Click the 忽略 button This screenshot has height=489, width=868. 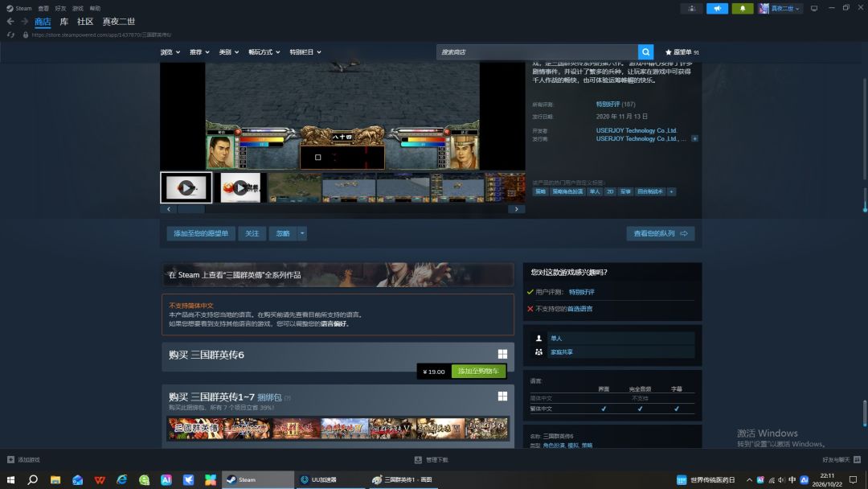[x=283, y=233]
